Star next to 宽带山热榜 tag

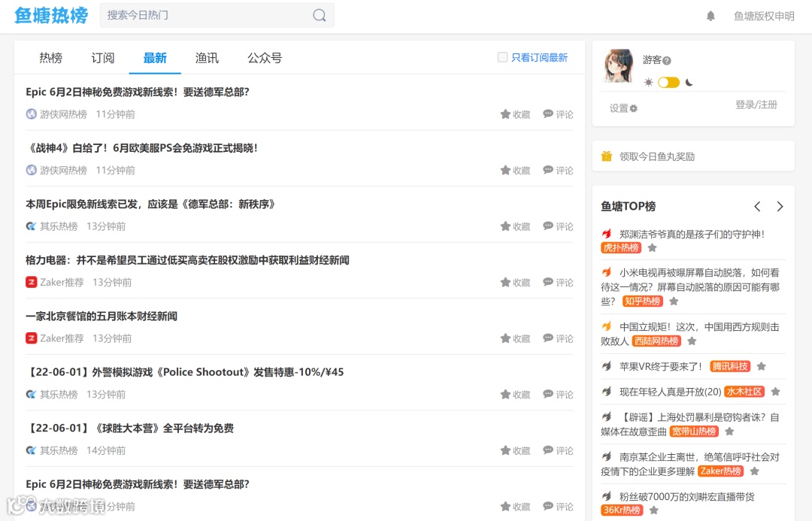click(x=729, y=432)
